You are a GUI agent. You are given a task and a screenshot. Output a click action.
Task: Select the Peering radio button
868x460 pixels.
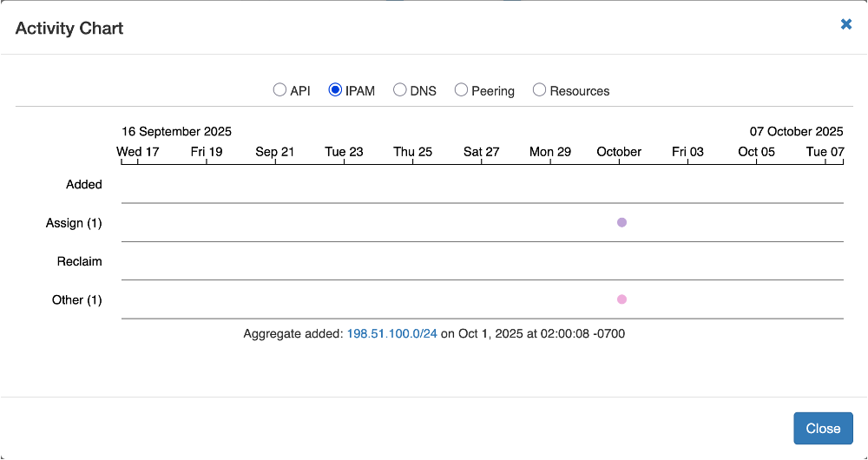click(462, 89)
